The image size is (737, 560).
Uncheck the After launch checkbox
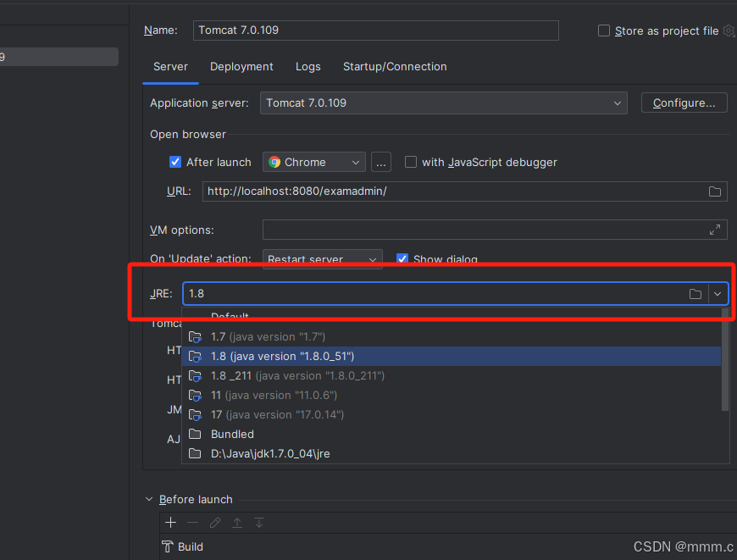[x=175, y=162]
